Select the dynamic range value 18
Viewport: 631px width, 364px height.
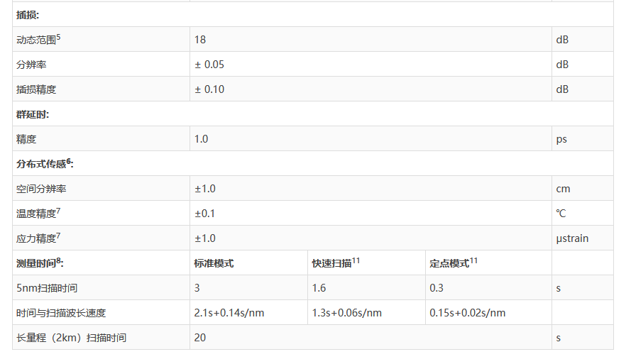click(x=200, y=40)
